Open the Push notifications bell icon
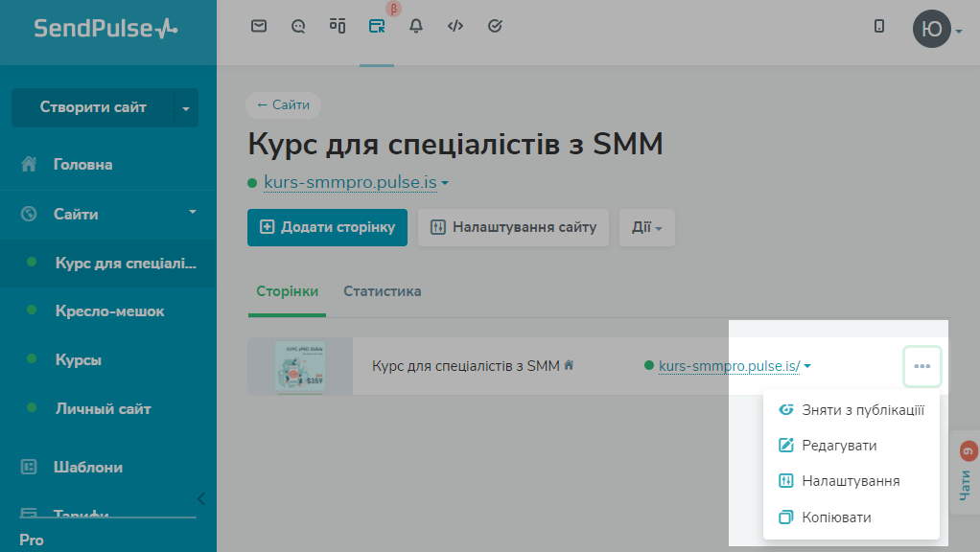The width and height of the screenshot is (980, 552). tap(416, 26)
